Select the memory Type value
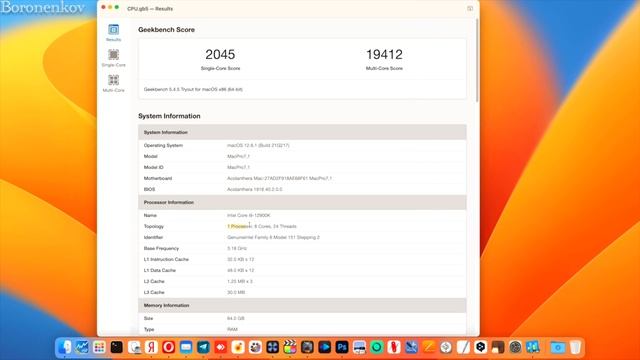 click(232, 329)
